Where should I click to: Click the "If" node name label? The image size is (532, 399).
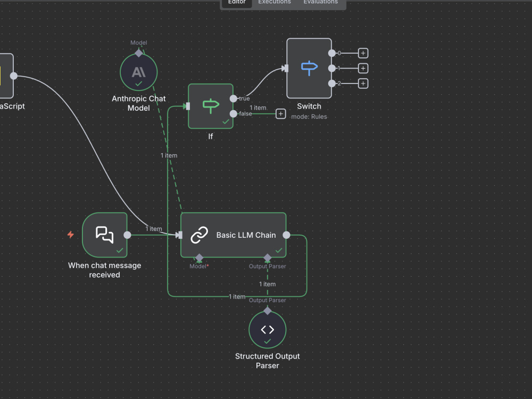(x=210, y=136)
